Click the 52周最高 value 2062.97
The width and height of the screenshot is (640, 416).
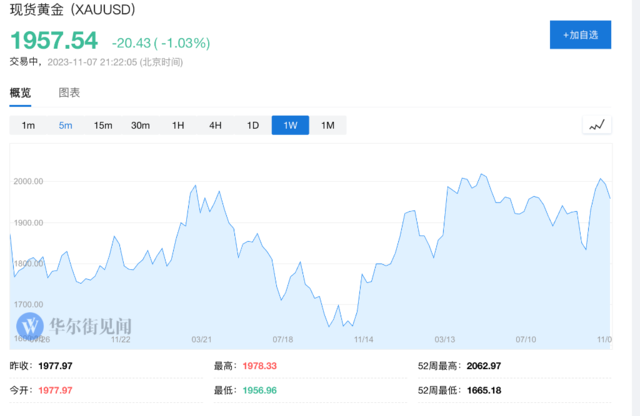[480, 366]
